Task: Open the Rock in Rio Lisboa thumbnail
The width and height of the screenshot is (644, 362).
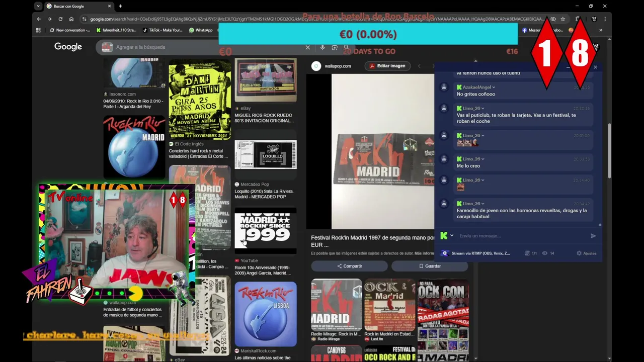Action: 265,314
